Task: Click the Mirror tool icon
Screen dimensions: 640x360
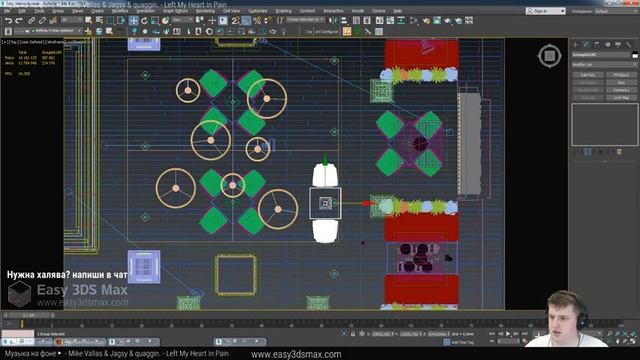Action: 333,20
